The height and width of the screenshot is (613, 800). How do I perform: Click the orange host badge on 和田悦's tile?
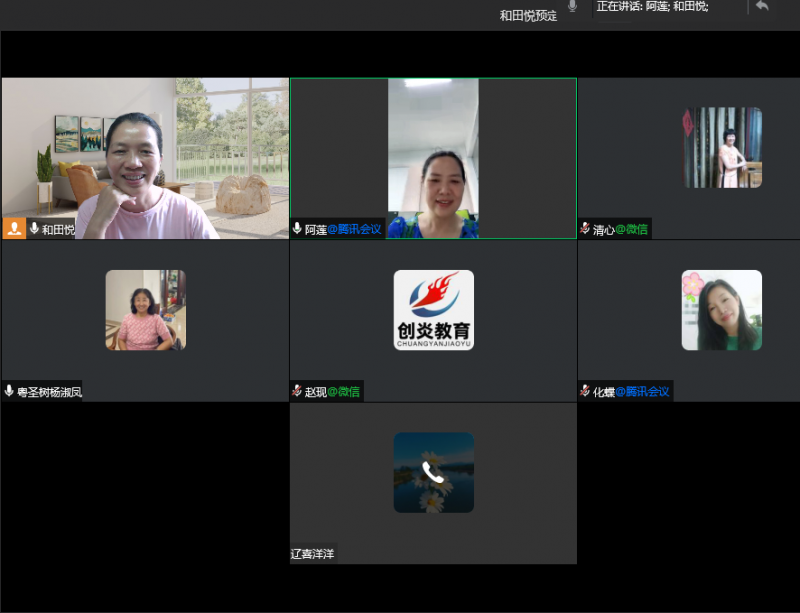click(x=14, y=229)
